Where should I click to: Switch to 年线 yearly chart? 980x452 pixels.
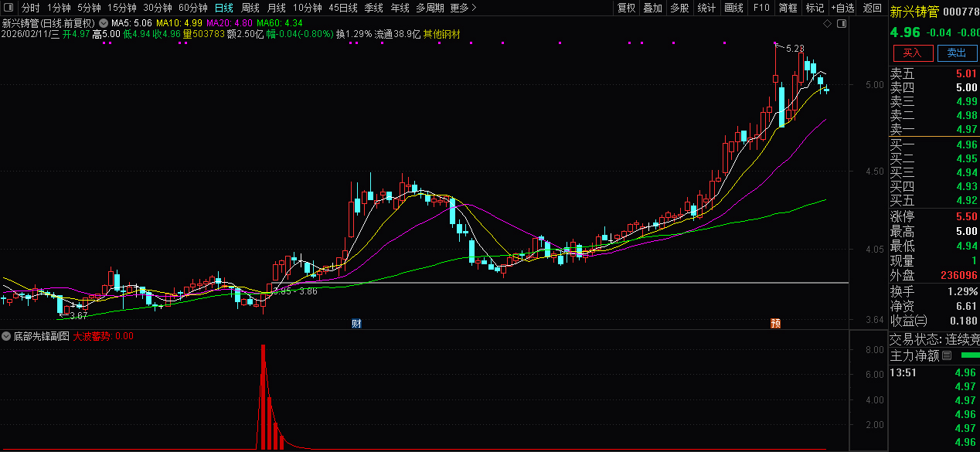click(400, 8)
